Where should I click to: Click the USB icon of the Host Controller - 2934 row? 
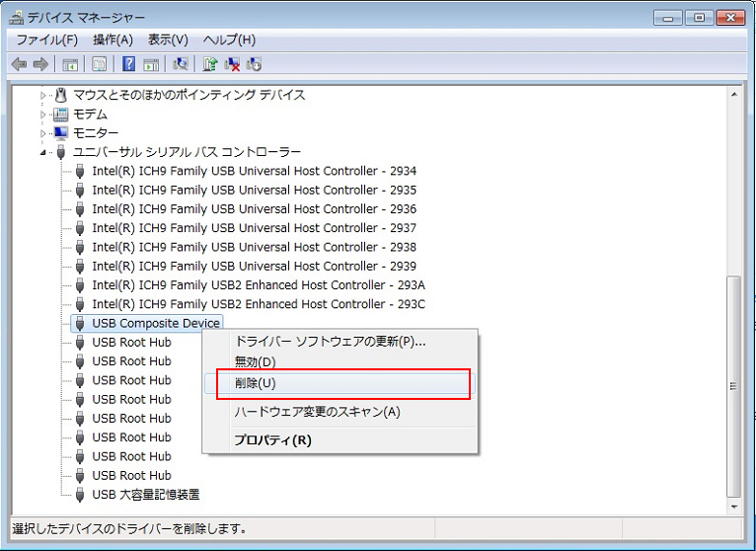point(80,171)
